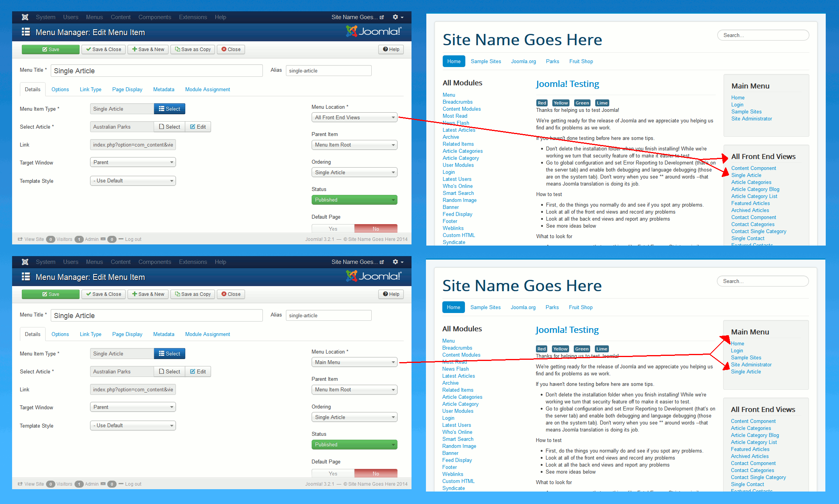Click blue Select for Menu Item Type, lower form
This screenshot has width=839, height=504.
[169, 354]
